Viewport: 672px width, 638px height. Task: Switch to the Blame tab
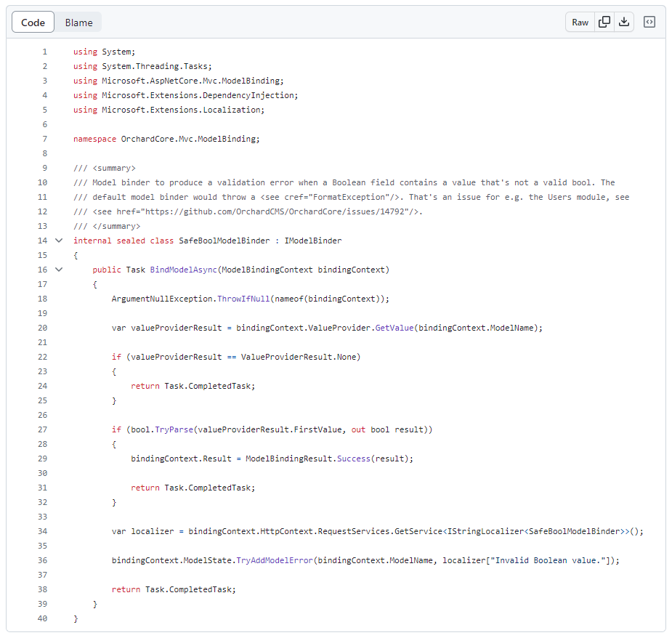(79, 23)
